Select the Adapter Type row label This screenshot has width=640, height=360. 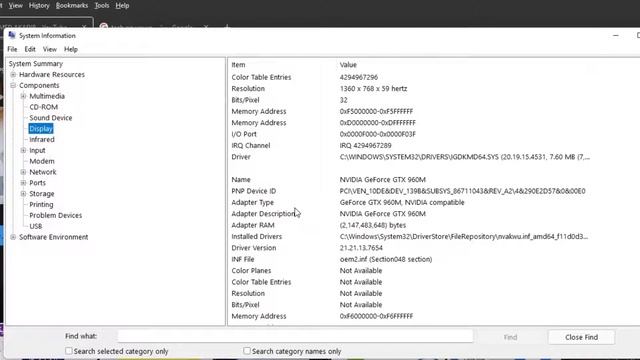253,202
